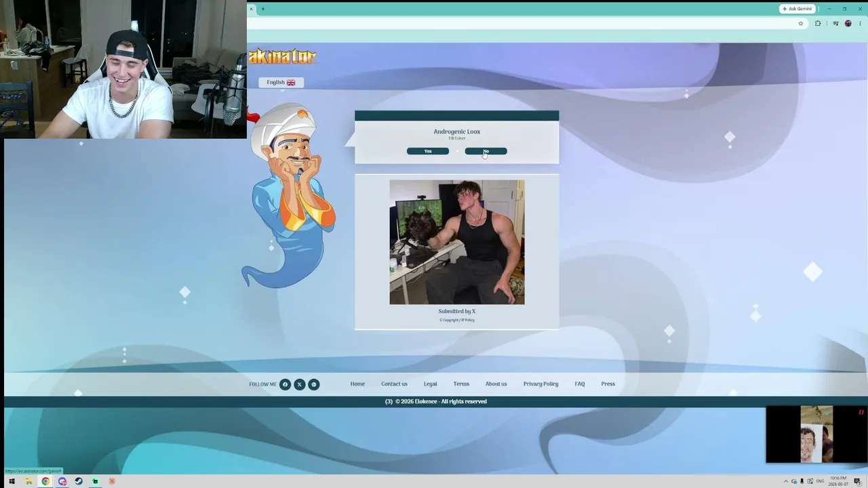
Task: Open the third Follow Me social icon
Action: (313, 384)
